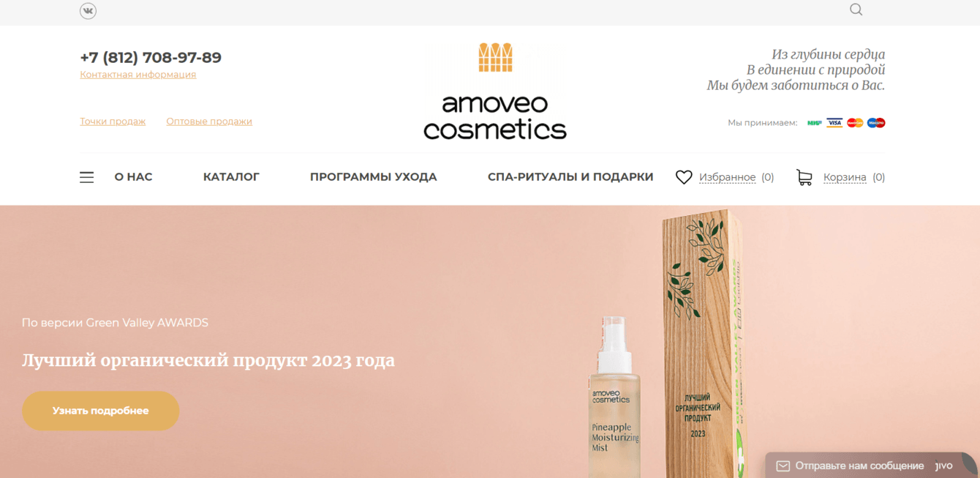Follow the Оптовые продажи link

209,122
